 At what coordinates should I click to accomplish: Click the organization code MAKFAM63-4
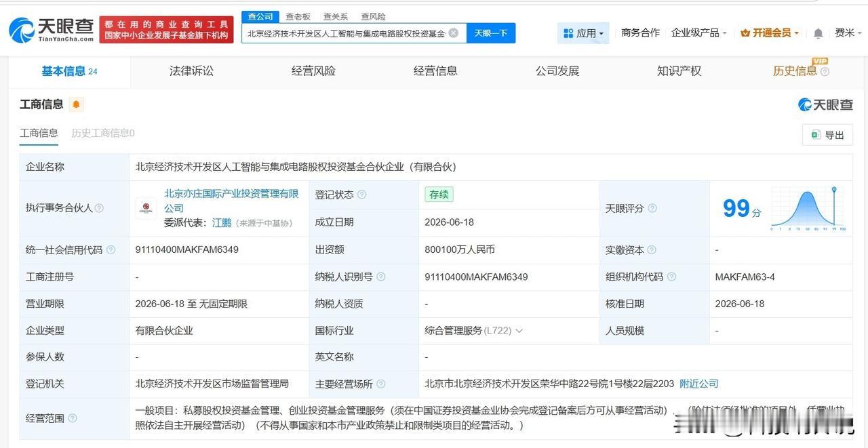[745, 277]
